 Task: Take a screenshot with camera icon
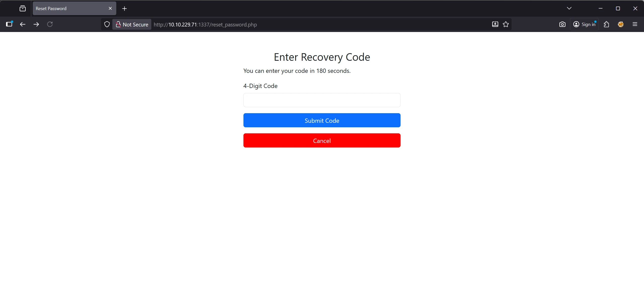click(562, 24)
